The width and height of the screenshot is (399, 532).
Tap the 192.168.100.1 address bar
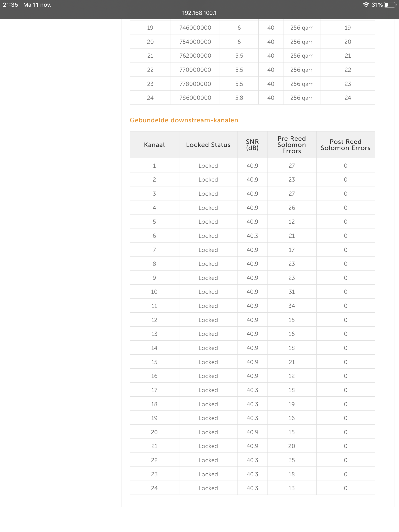tap(199, 13)
